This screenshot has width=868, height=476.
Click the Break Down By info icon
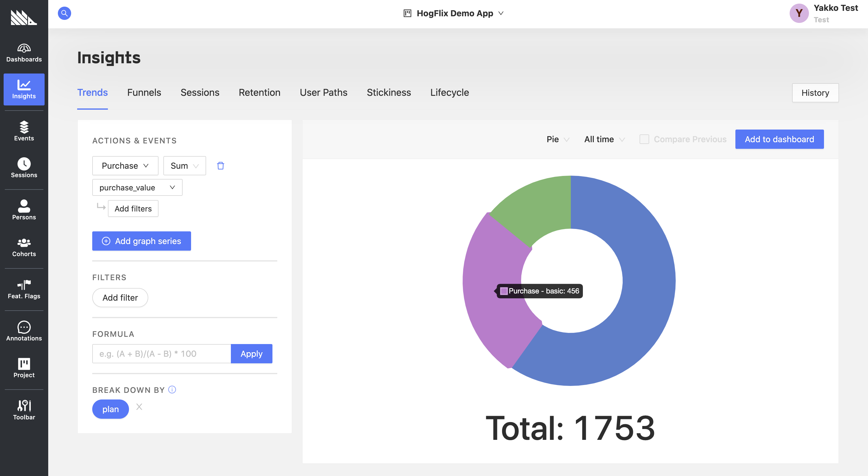tap(172, 390)
